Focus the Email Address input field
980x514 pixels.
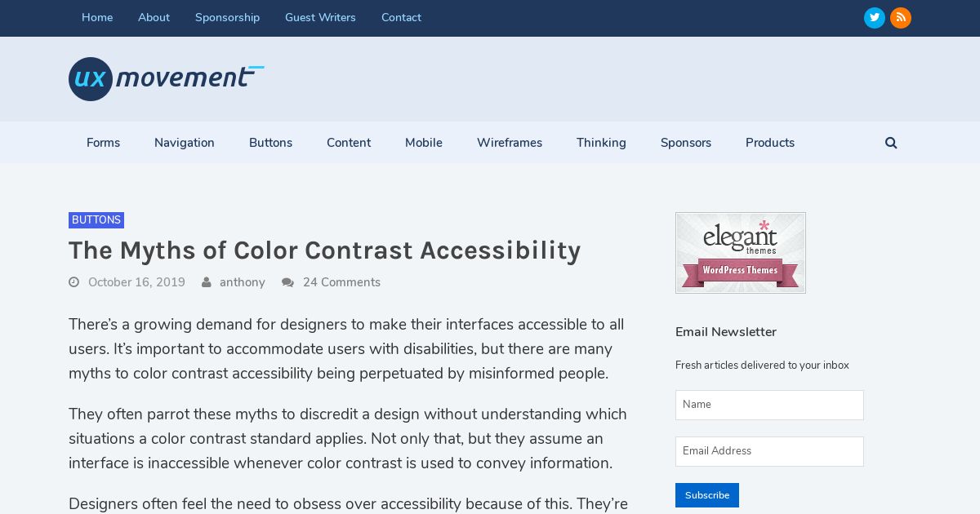click(x=769, y=451)
